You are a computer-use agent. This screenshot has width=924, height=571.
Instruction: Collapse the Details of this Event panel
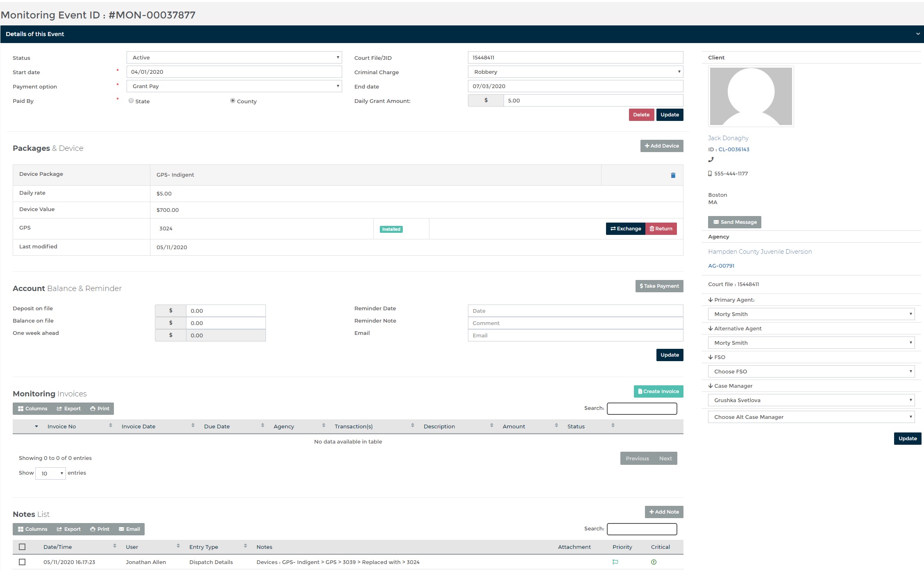[917, 34]
